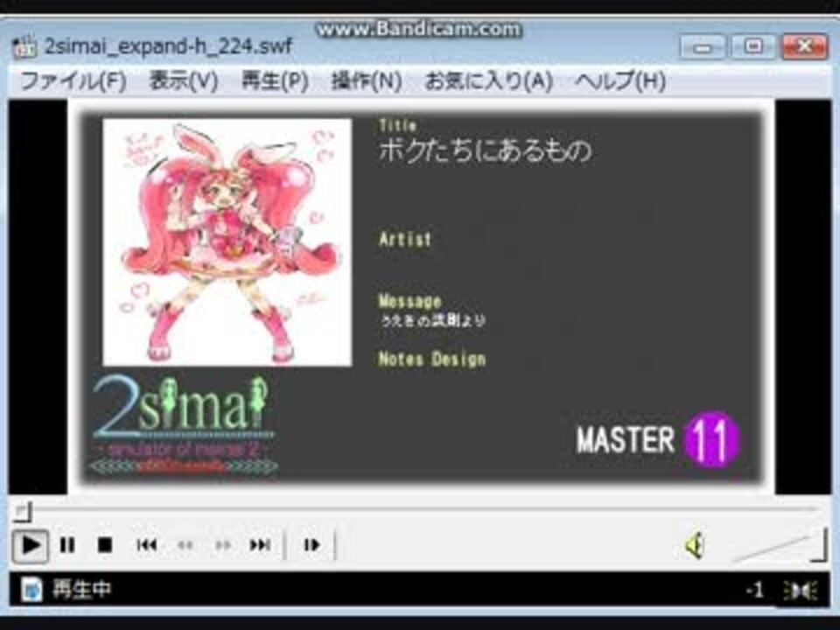Step forward one frame
The image size is (840, 630).
point(311,545)
